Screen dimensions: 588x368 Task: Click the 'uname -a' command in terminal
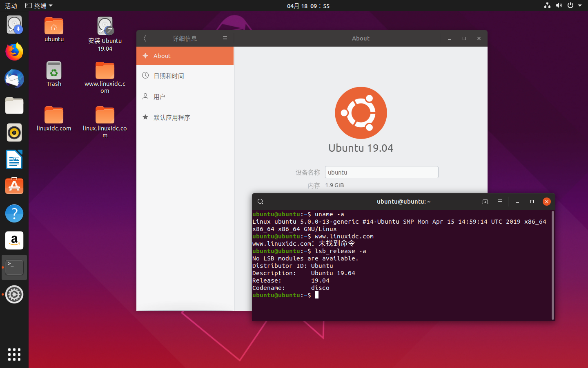tap(330, 214)
